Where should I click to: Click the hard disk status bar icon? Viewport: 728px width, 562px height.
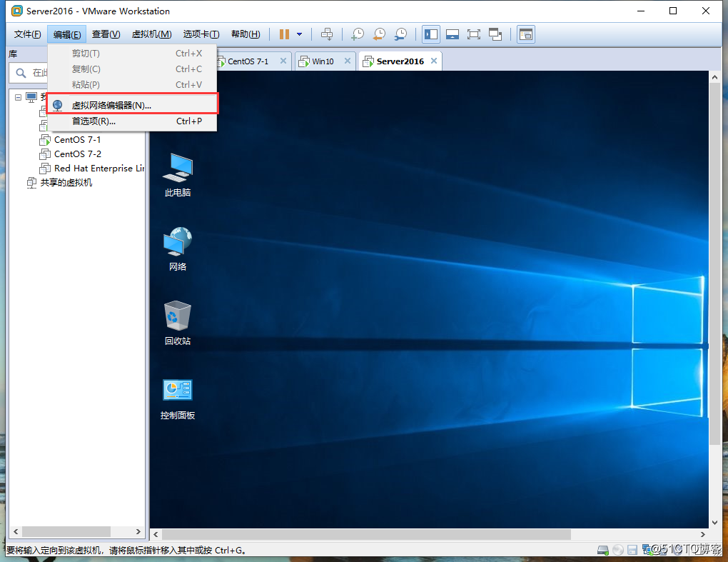(x=602, y=551)
